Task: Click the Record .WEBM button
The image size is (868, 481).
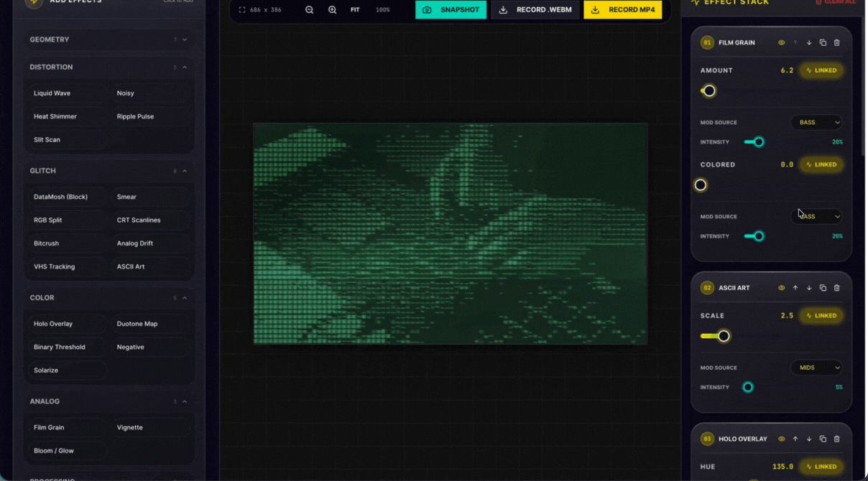Action: 535,10
